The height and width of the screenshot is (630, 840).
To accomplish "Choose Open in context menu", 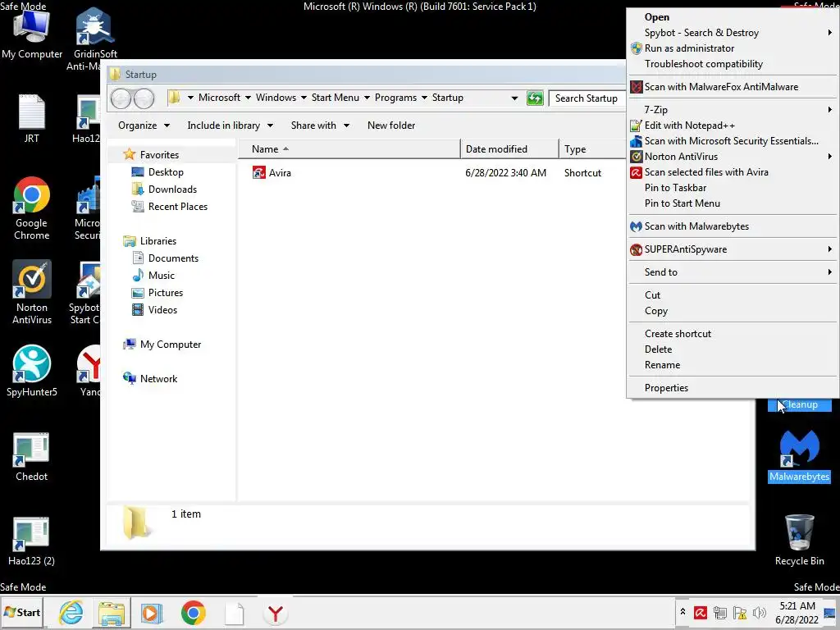I will coord(732,17).
